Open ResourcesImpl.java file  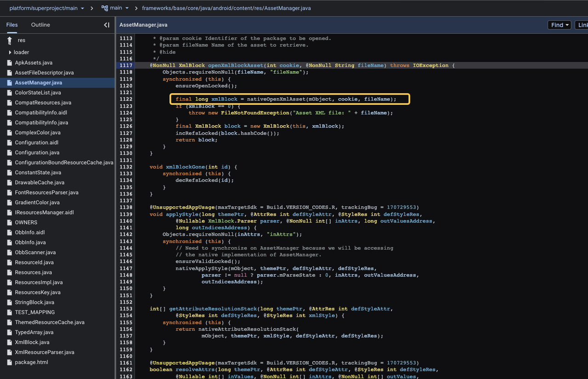[39, 283]
